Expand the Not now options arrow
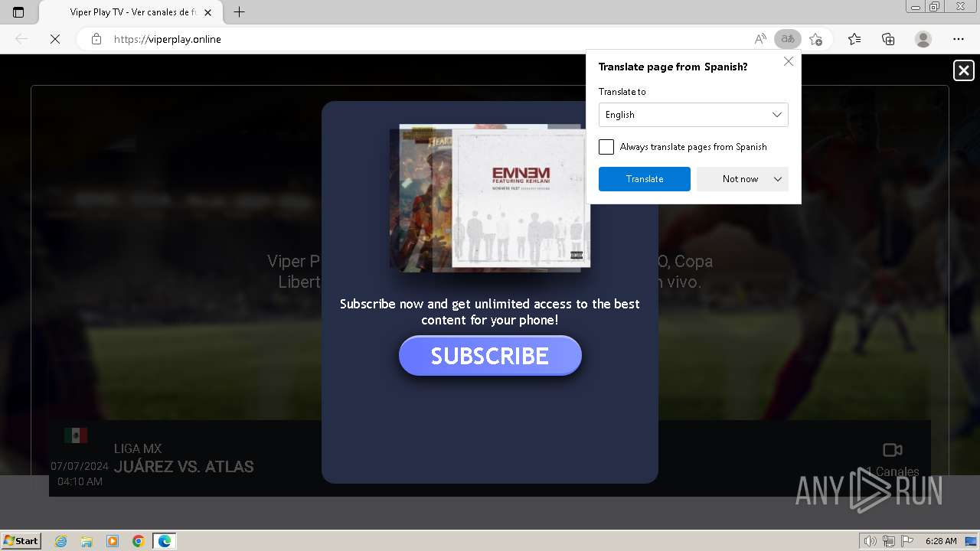The width and height of the screenshot is (980, 551). [778, 179]
